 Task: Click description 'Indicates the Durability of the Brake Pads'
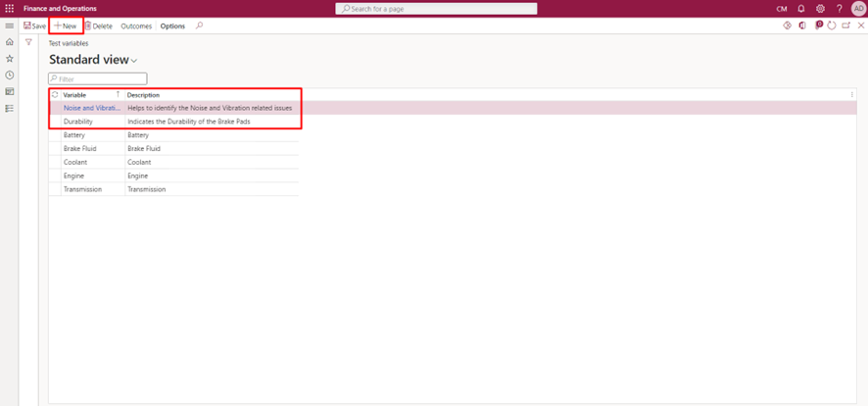[x=189, y=122]
